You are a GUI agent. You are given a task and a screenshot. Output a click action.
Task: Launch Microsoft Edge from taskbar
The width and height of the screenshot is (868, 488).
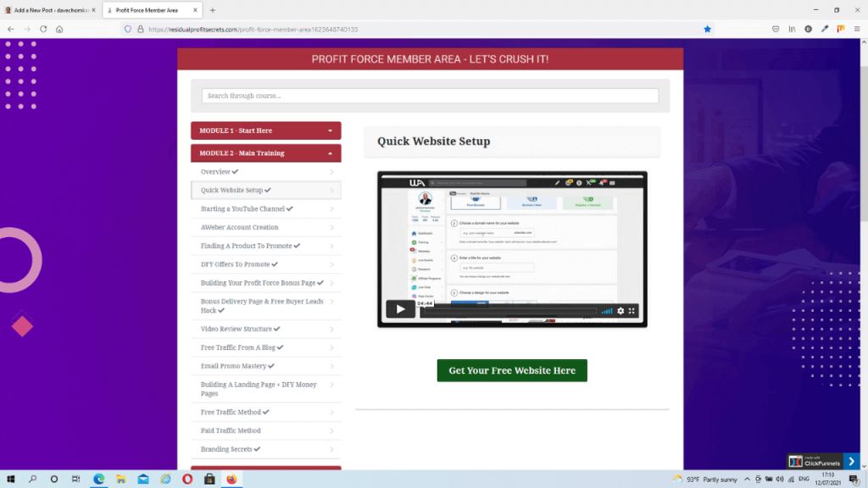pyautogui.click(x=99, y=480)
